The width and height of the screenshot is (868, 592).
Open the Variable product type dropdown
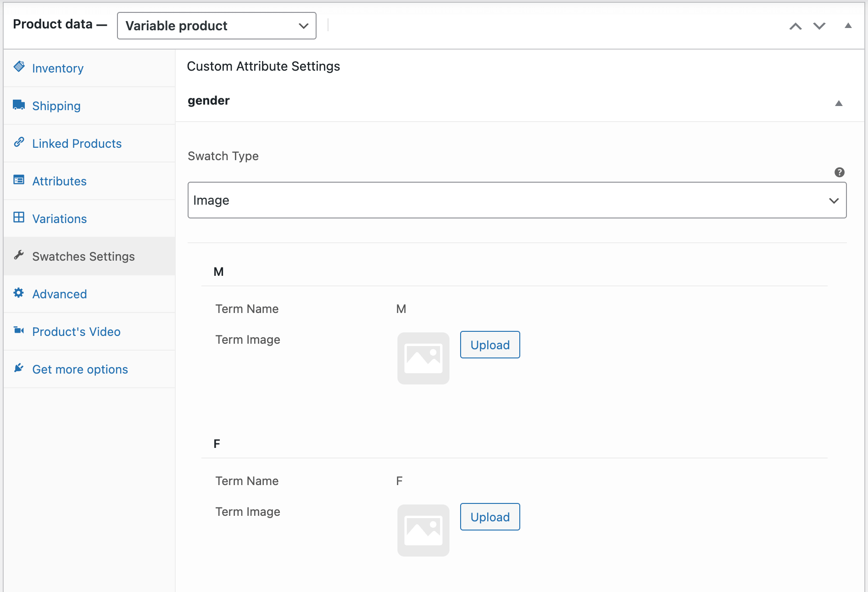coord(217,26)
